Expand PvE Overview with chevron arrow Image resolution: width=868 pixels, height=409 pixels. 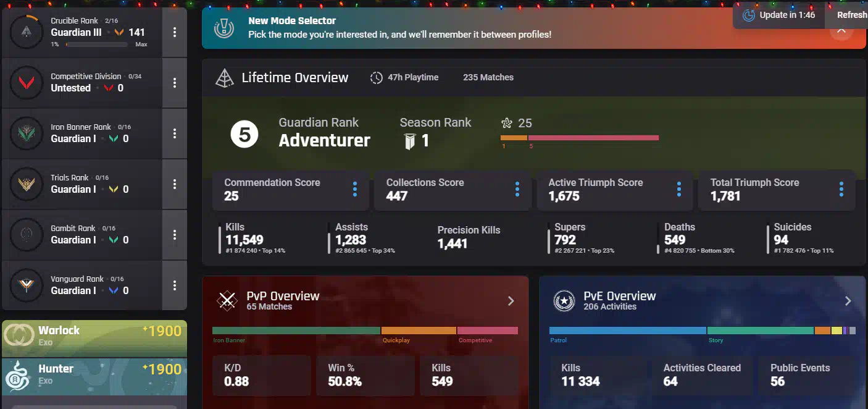(x=848, y=301)
